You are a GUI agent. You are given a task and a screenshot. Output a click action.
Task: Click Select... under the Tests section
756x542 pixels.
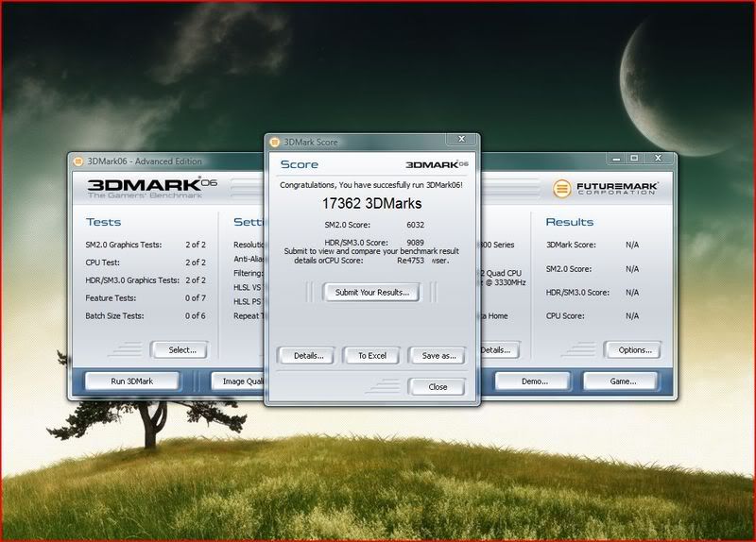[181, 350]
